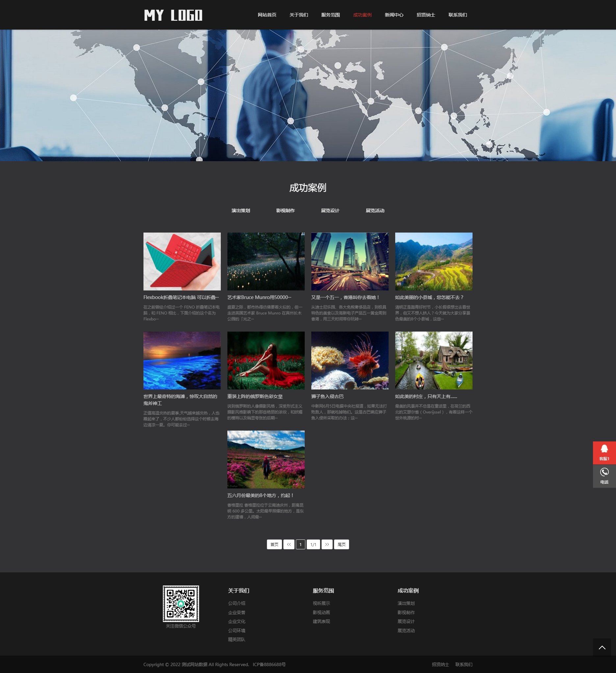This screenshot has width=616, height=673.
Task: Select the 影视制作 category tab
Action: (x=285, y=211)
